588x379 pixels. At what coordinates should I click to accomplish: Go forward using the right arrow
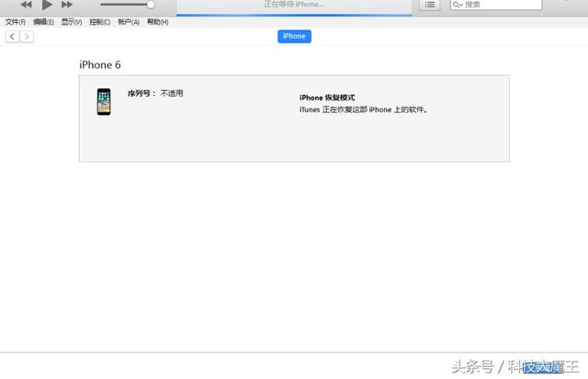pos(27,36)
